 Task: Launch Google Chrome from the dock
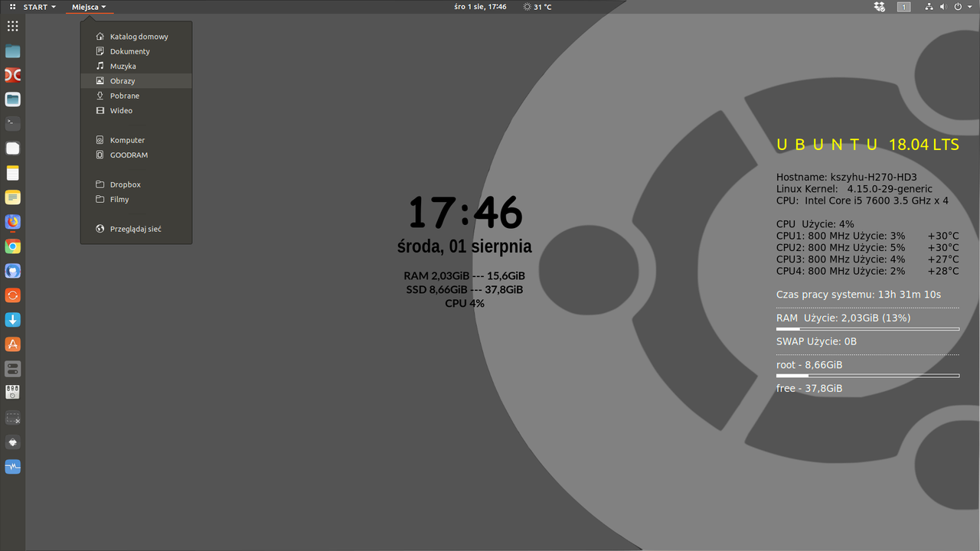(12, 246)
